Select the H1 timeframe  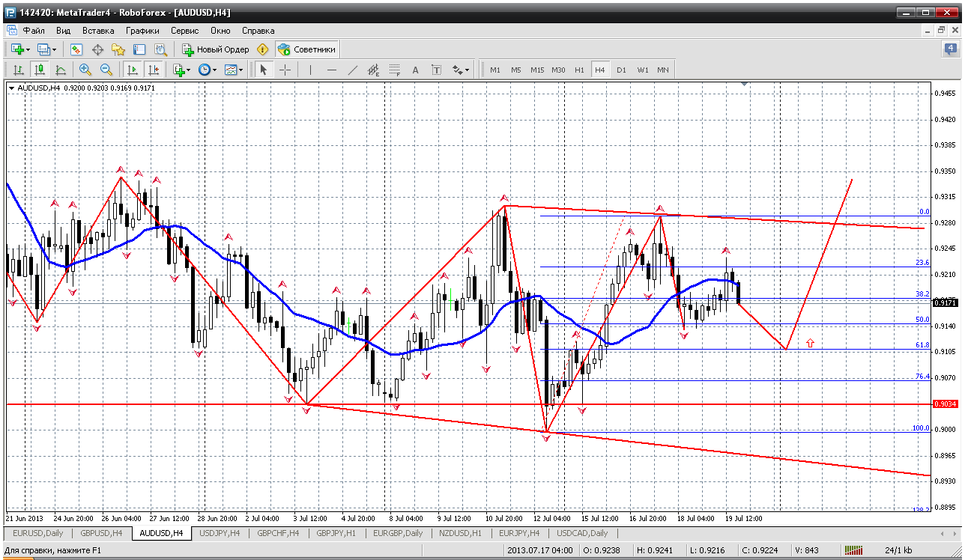pyautogui.click(x=579, y=70)
